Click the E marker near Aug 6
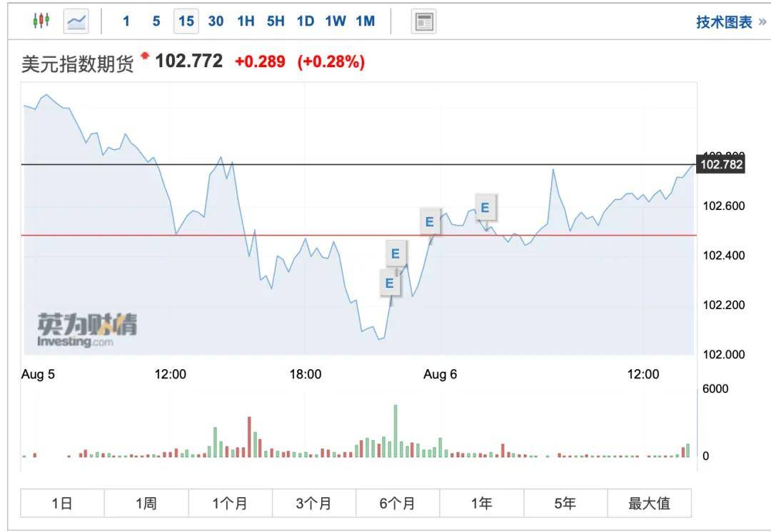Screen dimensions: 771x532 [429, 221]
